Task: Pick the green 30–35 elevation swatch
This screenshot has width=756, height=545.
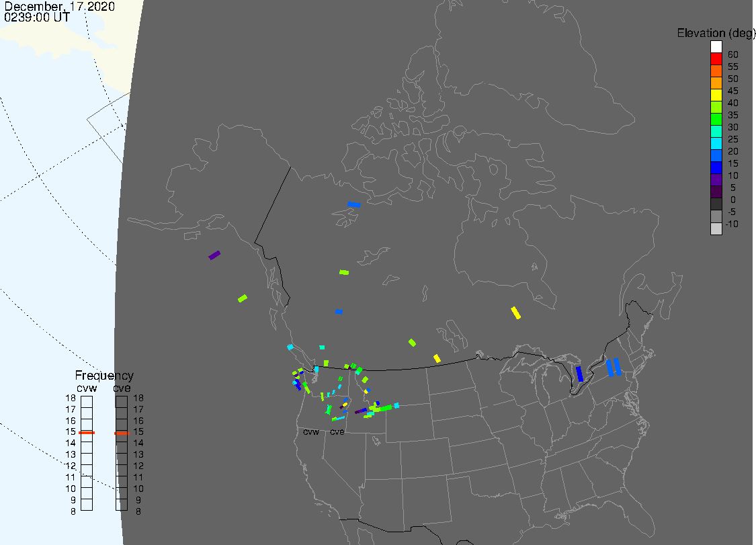Action: (x=716, y=119)
